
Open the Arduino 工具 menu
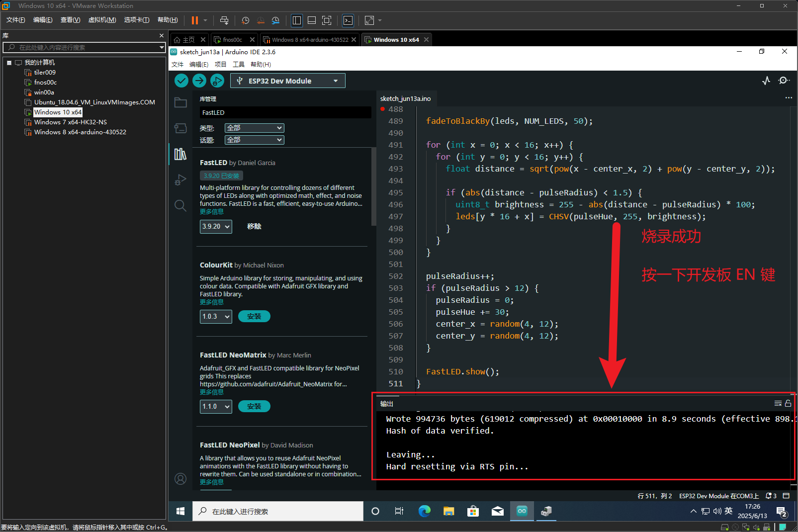[x=239, y=64]
